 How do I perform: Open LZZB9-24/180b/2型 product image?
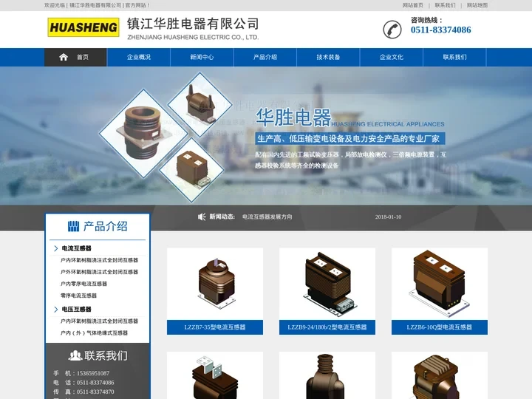point(327,284)
